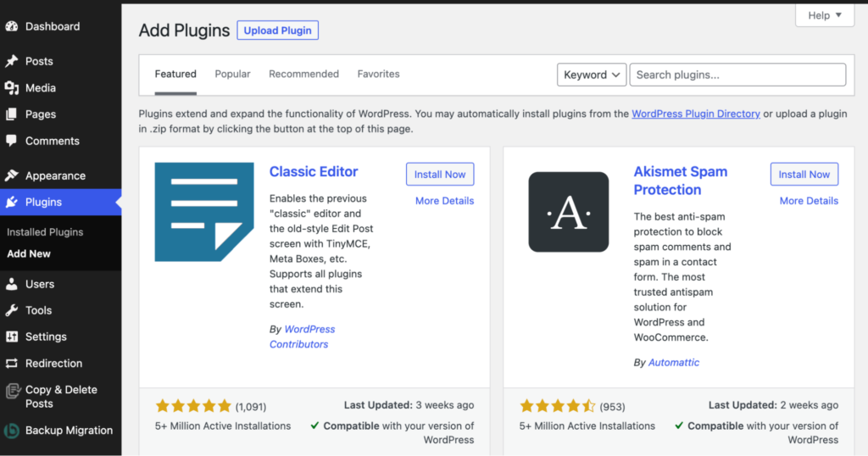Open the Classic Editor title link

(314, 171)
